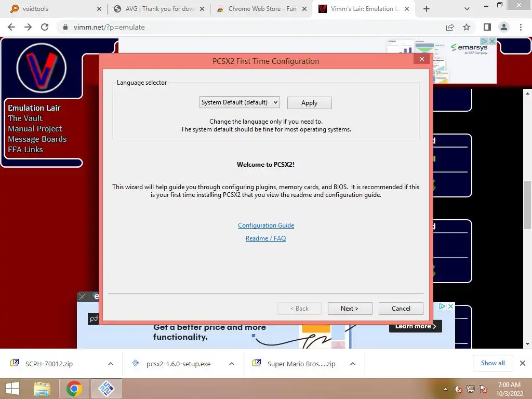This screenshot has height=399, width=532.
Task: Close the Chrome Web Store tab
Action: [x=304, y=9]
